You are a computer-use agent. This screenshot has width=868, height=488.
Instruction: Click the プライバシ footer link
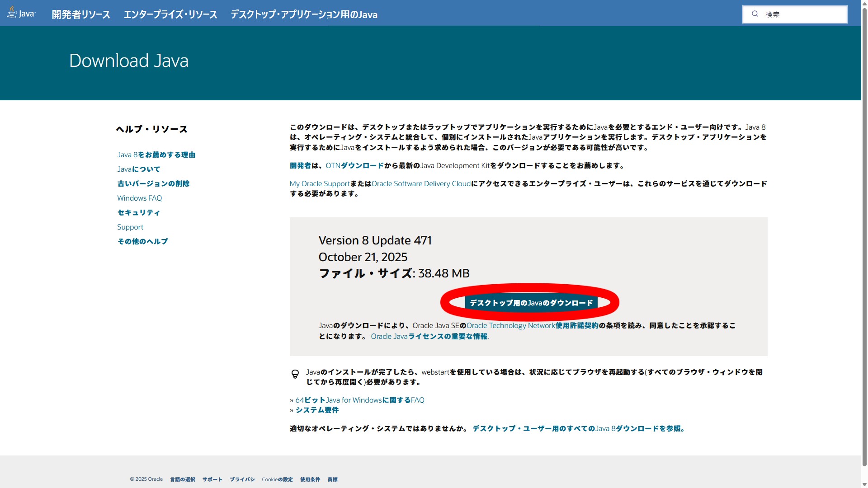pyautogui.click(x=242, y=479)
